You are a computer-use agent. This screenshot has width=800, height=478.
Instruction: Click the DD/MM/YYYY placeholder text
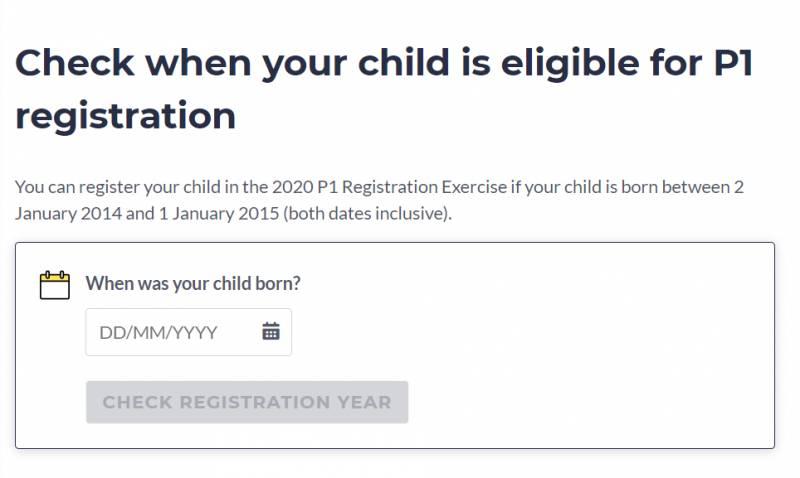(x=158, y=332)
